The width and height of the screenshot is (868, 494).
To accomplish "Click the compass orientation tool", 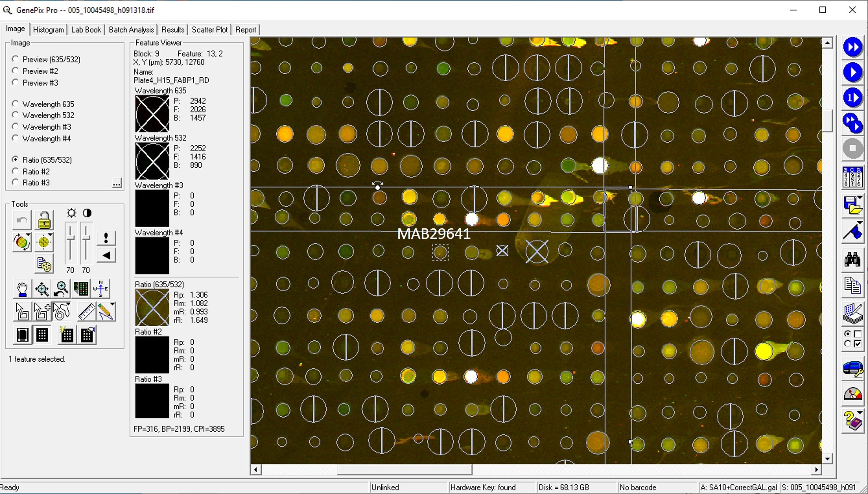I will [x=101, y=289].
